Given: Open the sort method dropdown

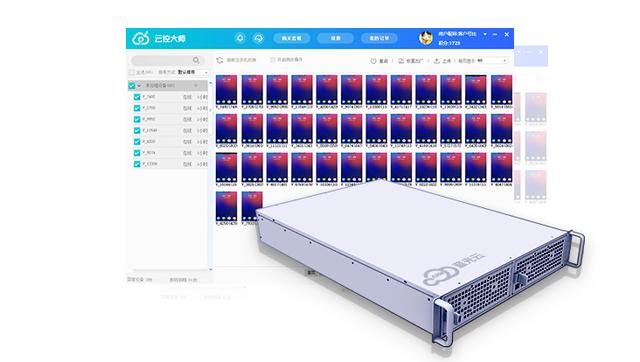Looking at the screenshot, I should click(193, 72).
